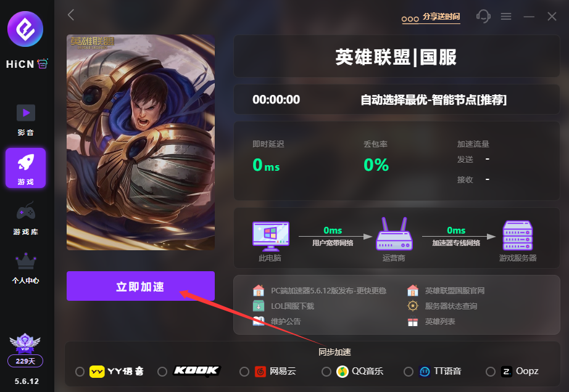569x392 pixels.
Task: Enable YY语音 sync acceleration radio
Action: pos(80,372)
